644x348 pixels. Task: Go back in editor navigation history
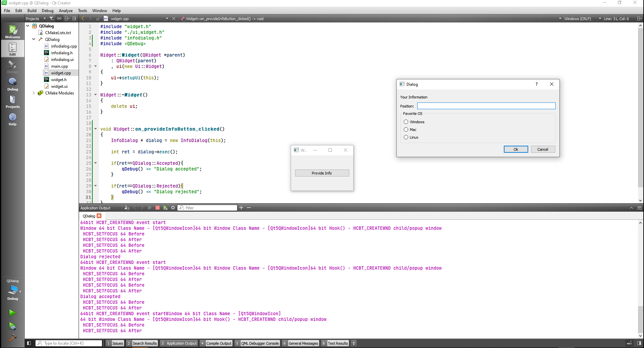[x=83, y=19]
